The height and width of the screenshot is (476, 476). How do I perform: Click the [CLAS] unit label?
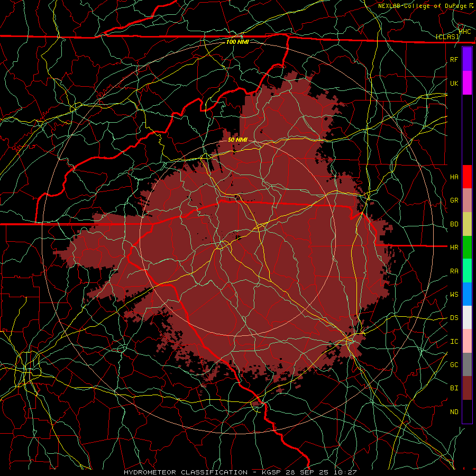tap(447, 37)
